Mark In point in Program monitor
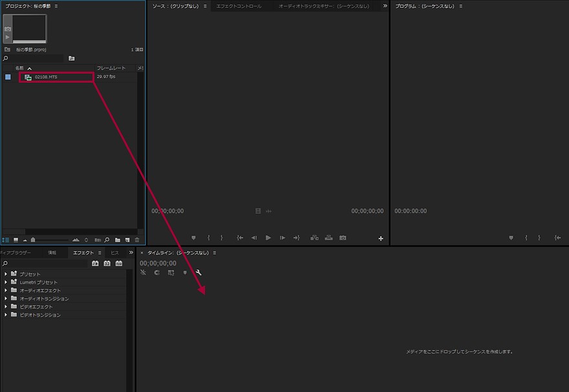Screen dimensions: 569x392 pyautogui.click(x=526, y=238)
